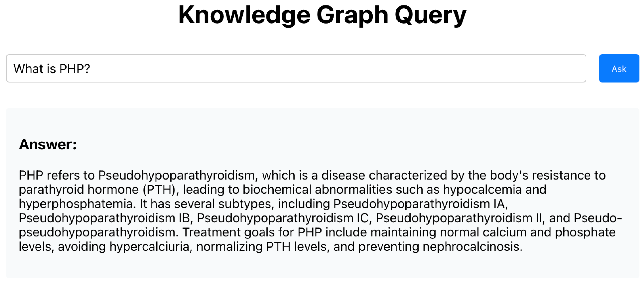Click the word "hypocalcemia" in the answer
The image size is (644, 284).
click(482, 189)
